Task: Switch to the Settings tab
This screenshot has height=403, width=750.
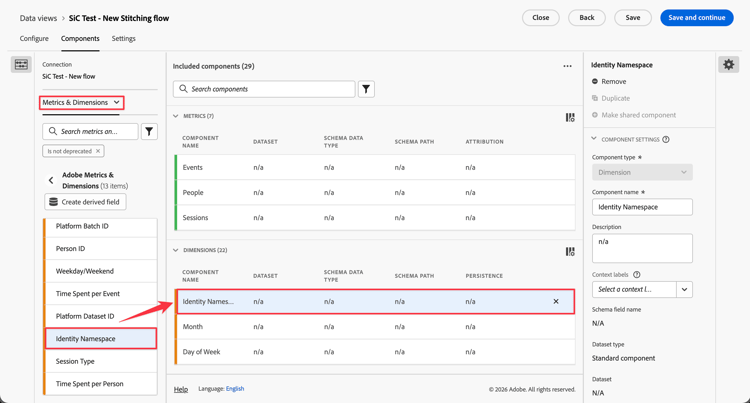Action: [x=123, y=39]
